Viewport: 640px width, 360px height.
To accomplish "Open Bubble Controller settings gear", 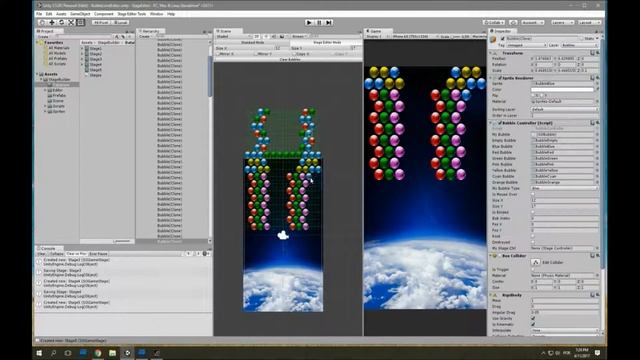I will (x=598, y=123).
